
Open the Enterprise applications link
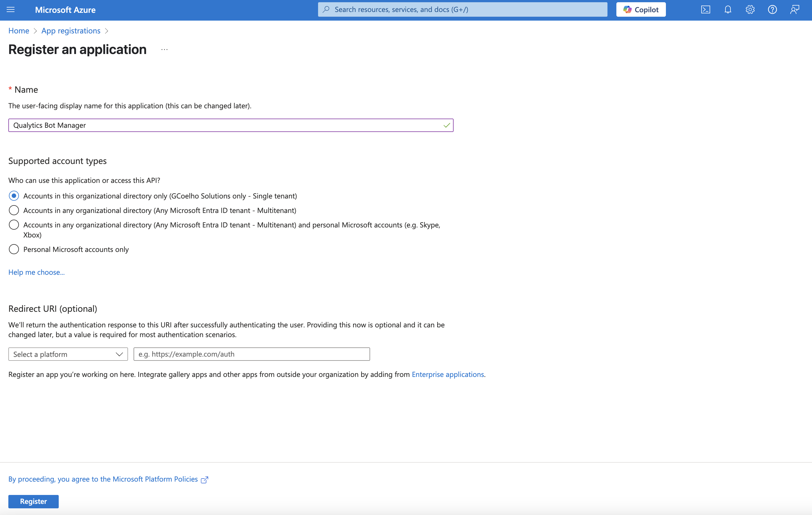coord(448,374)
